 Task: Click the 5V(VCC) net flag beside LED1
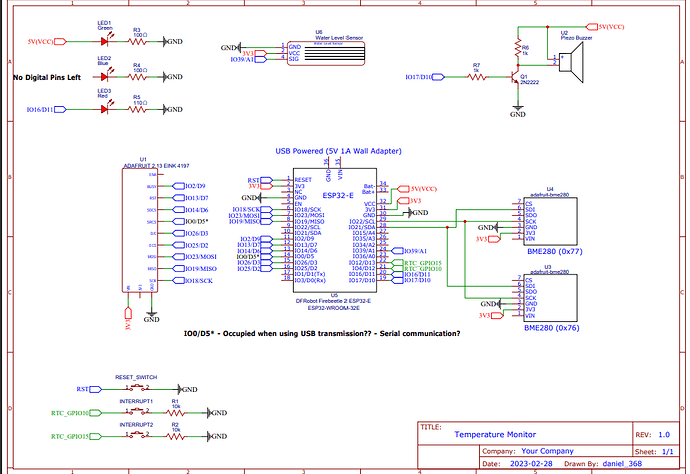(x=47, y=41)
